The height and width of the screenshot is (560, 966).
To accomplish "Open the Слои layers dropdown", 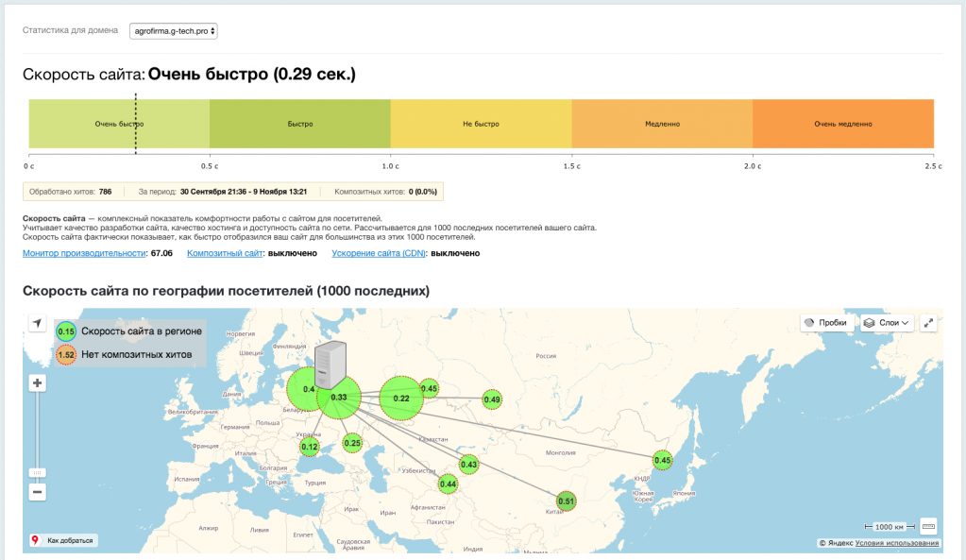I will point(887,323).
